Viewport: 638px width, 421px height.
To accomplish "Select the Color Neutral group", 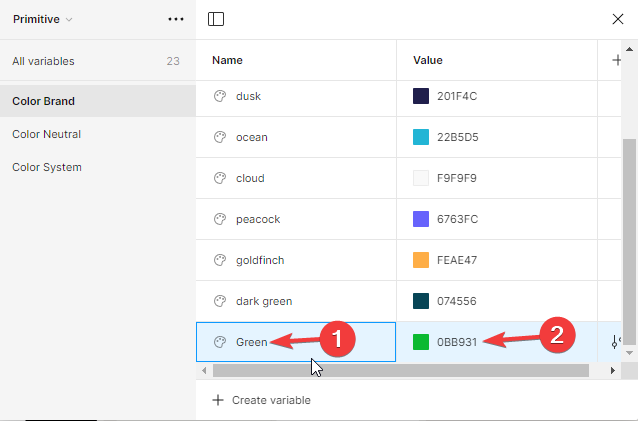I will pos(98,134).
